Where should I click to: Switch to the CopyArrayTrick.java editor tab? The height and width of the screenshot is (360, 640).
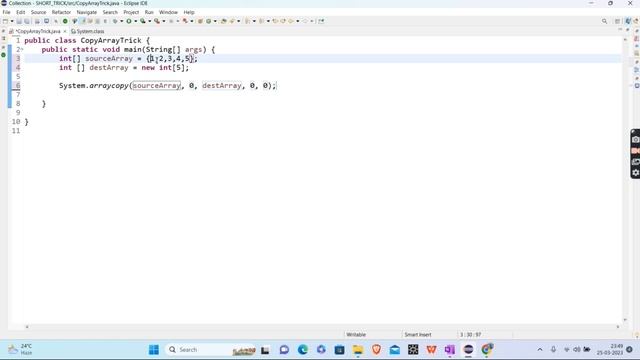tap(38, 31)
